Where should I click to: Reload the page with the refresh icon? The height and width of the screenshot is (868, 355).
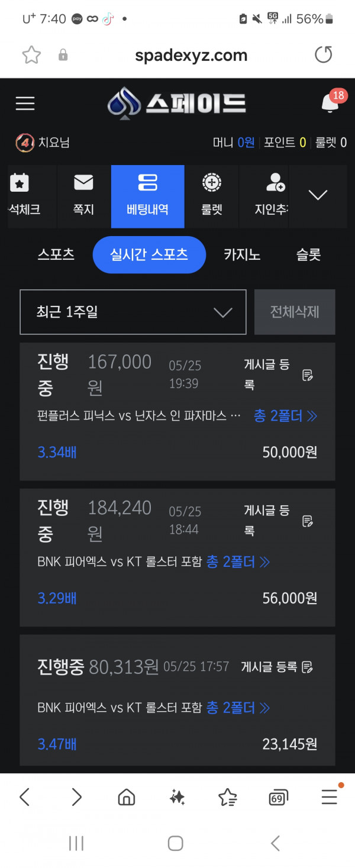323,55
